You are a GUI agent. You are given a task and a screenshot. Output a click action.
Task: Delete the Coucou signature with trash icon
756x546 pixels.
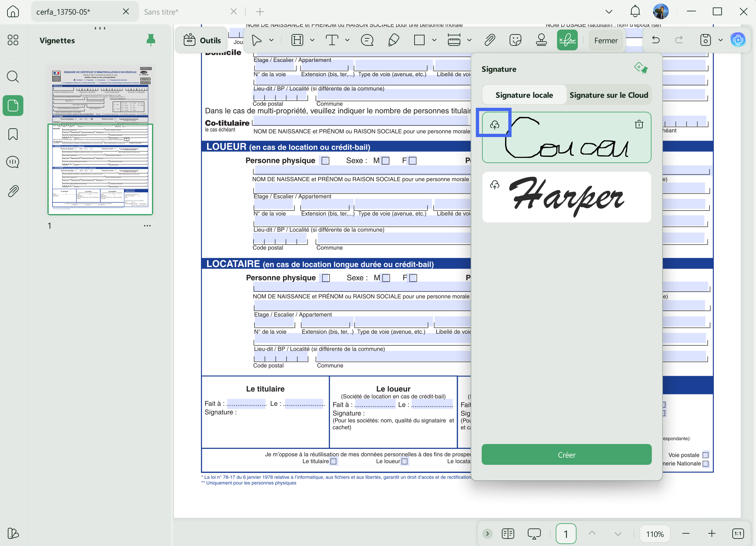pyautogui.click(x=639, y=124)
